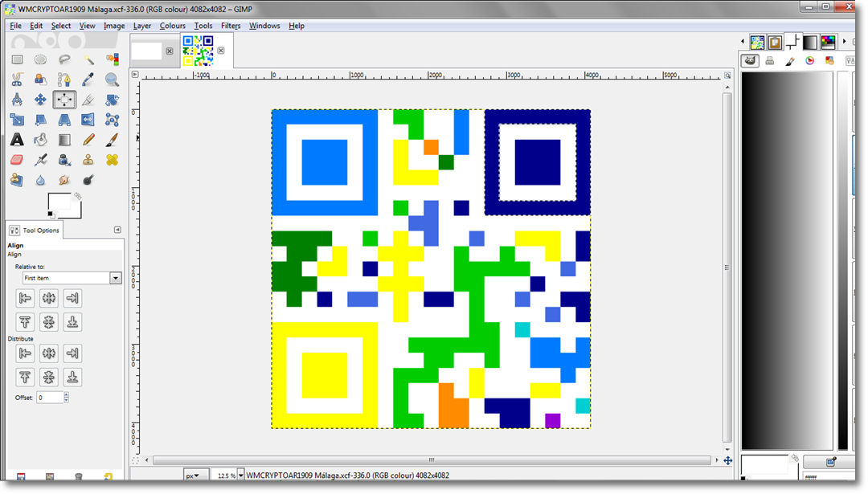Image resolution: width=868 pixels, height=494 pixels.
Task: Align bottom edge of target
Action: (72, 322)
